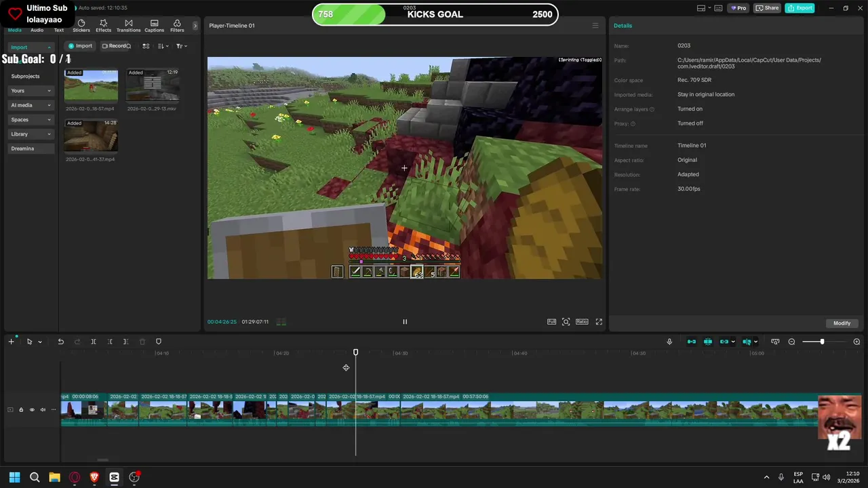The height and width of the screenshot is (488, 868).
Task: Zoom in the timeline
Action: (856, 342)
